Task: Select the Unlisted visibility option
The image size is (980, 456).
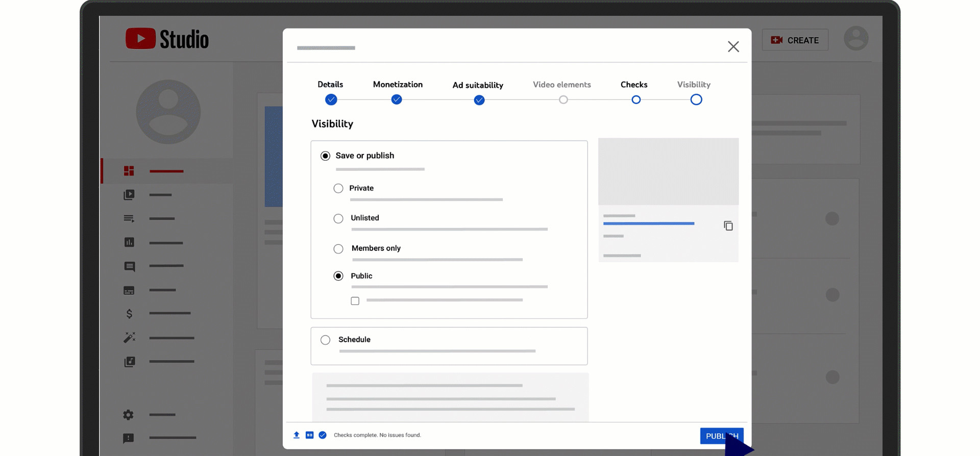Action: (x=338, y=218)
